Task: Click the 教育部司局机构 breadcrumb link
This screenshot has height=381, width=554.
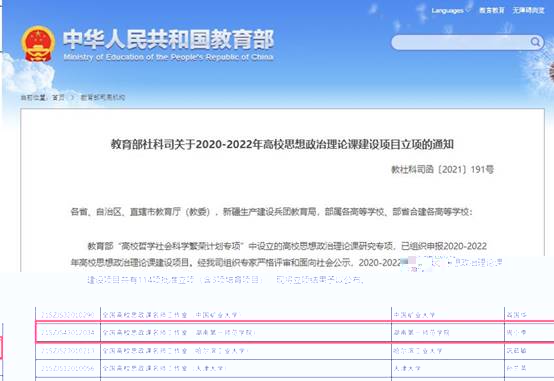Action: [x=103, y=98]
